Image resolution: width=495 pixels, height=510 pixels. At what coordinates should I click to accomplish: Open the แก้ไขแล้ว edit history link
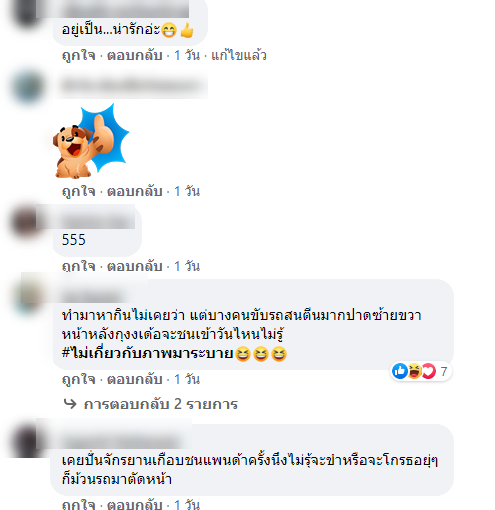(x=239, y=55)
